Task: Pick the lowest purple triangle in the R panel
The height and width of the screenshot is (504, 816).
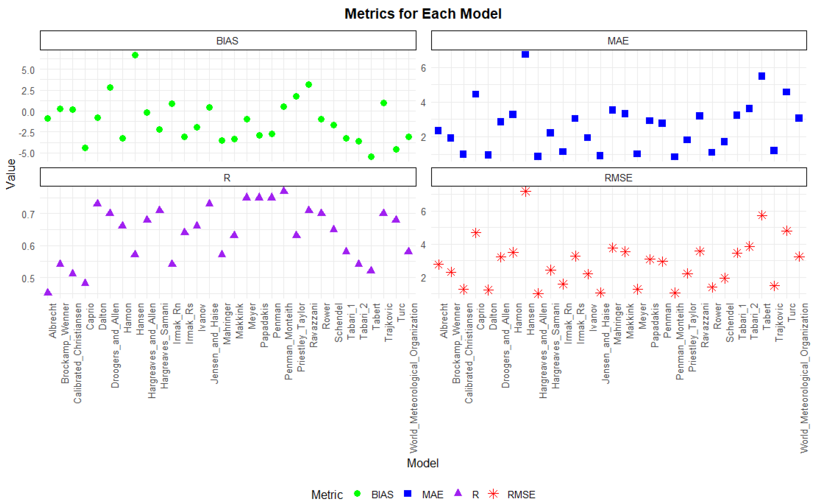Action: (x=48, y=292)
